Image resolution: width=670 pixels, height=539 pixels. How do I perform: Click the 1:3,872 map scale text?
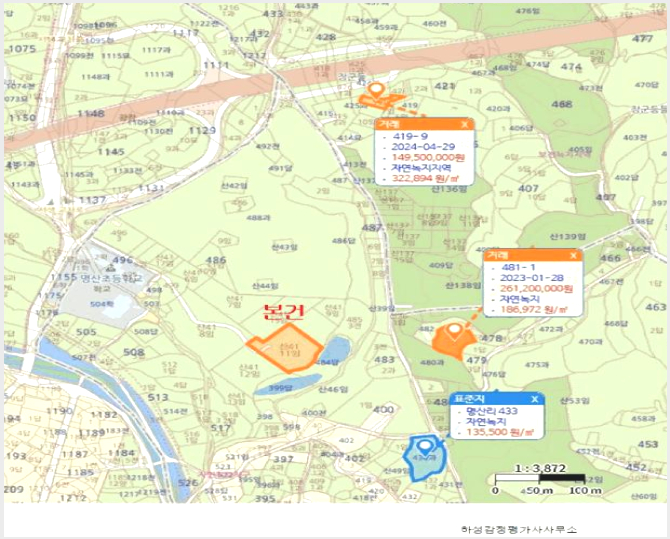pyautogui.click(x=540, y=468)
